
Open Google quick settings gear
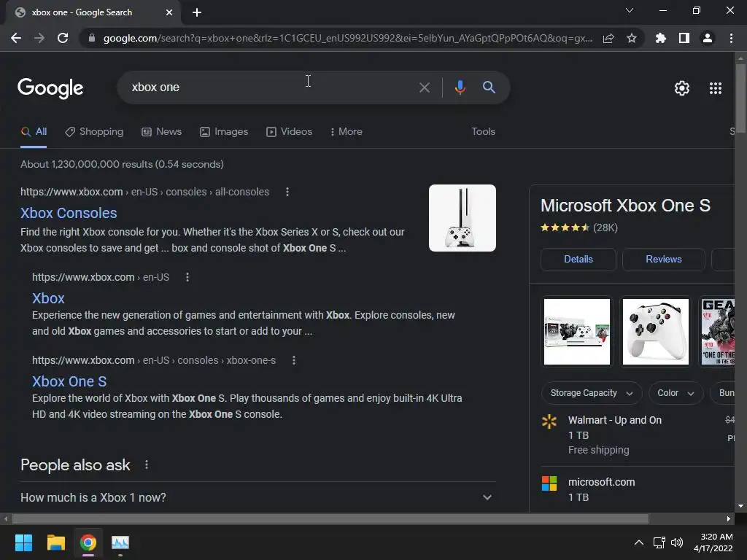[682, 88]
